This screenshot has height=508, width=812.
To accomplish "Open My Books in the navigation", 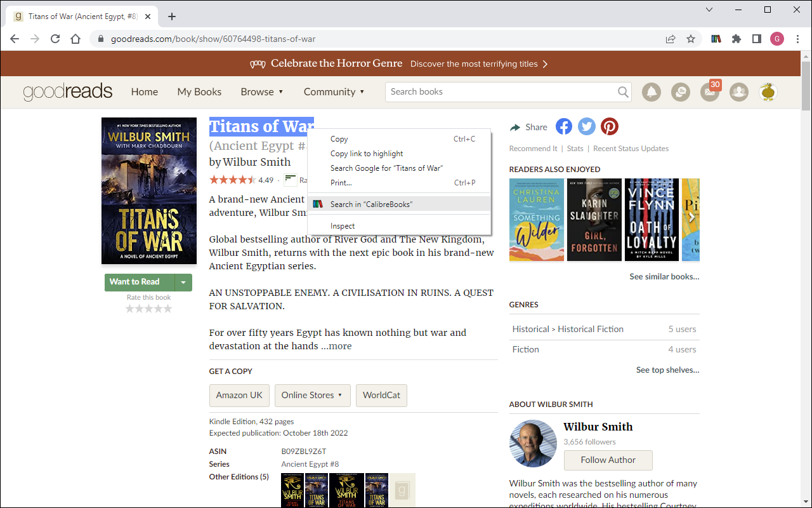I will [x=199, y=92].
